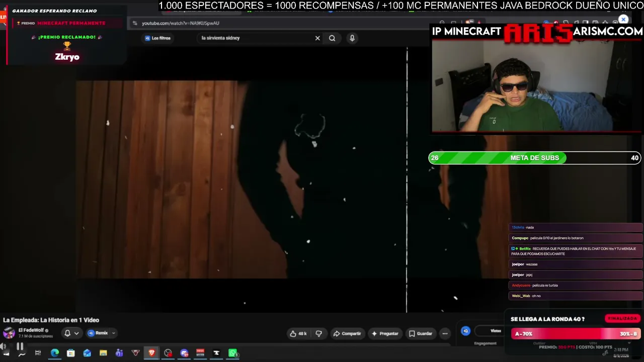Image resolution: width=644 pixels, height=362 pixels.
Task: Open the Discord taskbar icon
Action: 184,353
